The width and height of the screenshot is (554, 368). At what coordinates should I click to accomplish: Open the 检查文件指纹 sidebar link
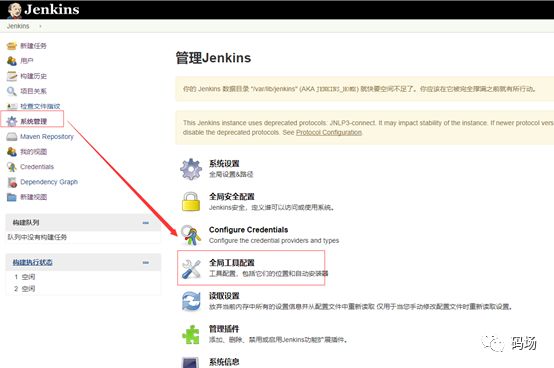(40, 106)
